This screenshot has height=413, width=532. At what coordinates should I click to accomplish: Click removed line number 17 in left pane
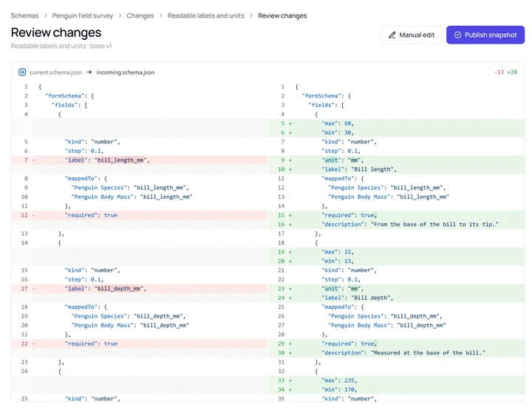pyautogui.click(x=24, y=289)
